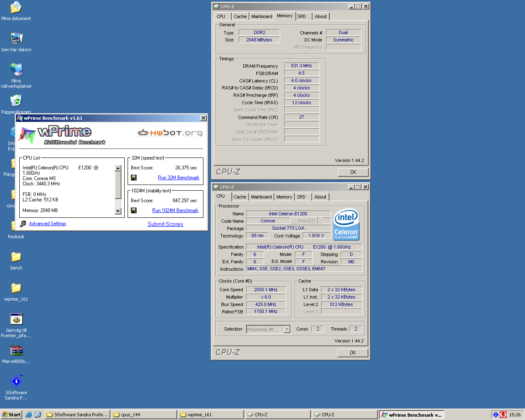Open Advanced Settings link in wPrime
Screen dimensions: 525x420
(48, 224)
